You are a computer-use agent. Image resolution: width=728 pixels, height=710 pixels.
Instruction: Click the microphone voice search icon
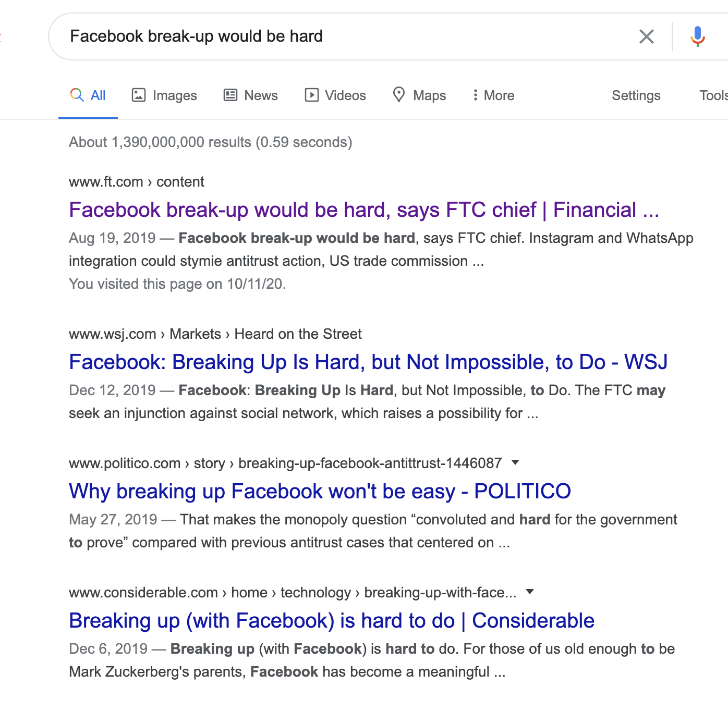pyautogui.click(x=697, y=36)
